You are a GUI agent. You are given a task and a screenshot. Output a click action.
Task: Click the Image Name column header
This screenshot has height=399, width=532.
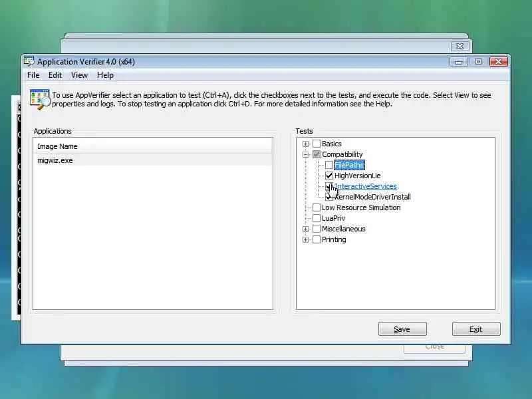(153, 146)
